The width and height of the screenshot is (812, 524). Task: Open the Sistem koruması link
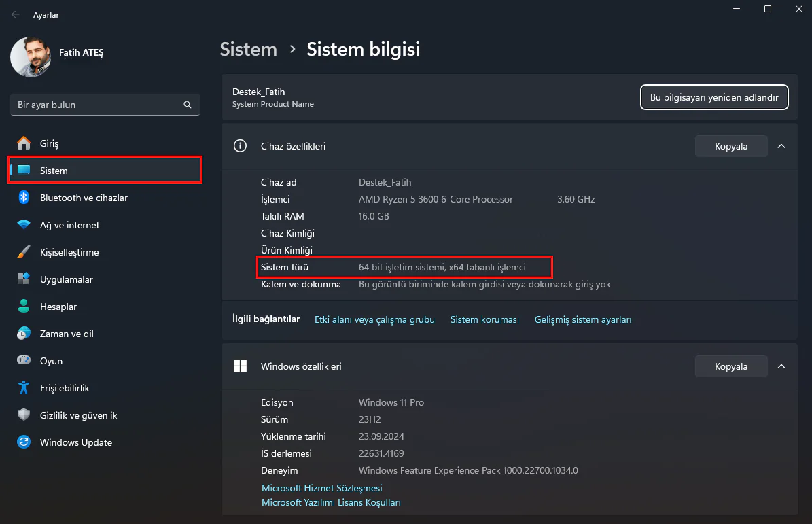click(484, 319)
